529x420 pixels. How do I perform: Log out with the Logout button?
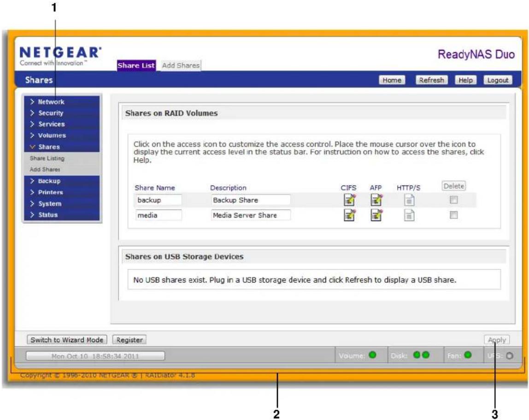[498, 80]
